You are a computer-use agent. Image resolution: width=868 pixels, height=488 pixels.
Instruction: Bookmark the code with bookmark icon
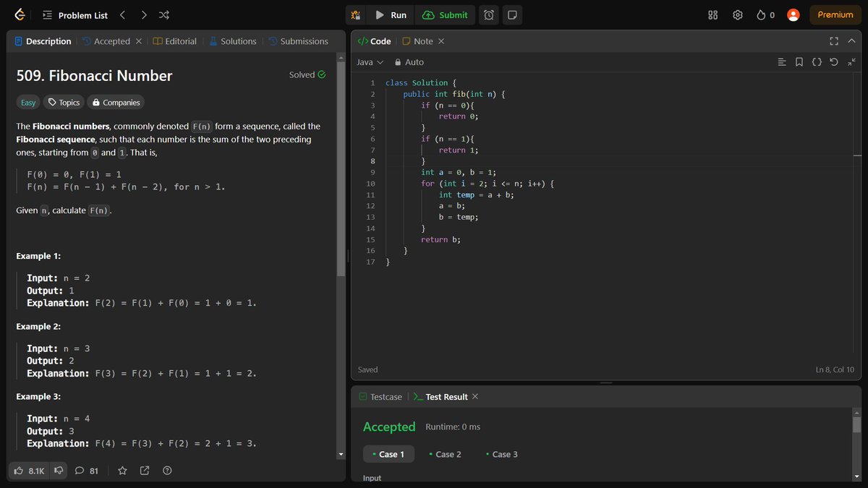pyautogui.click(x=799, y=62)
